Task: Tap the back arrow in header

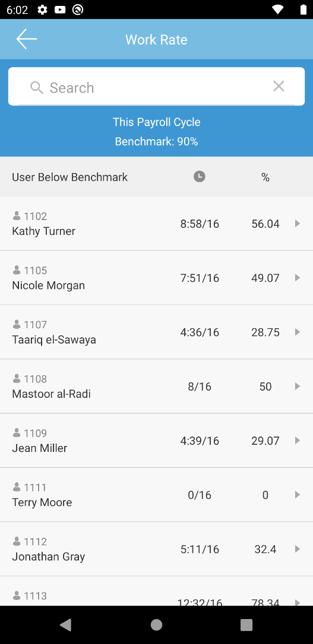Action: coord(27,39)
